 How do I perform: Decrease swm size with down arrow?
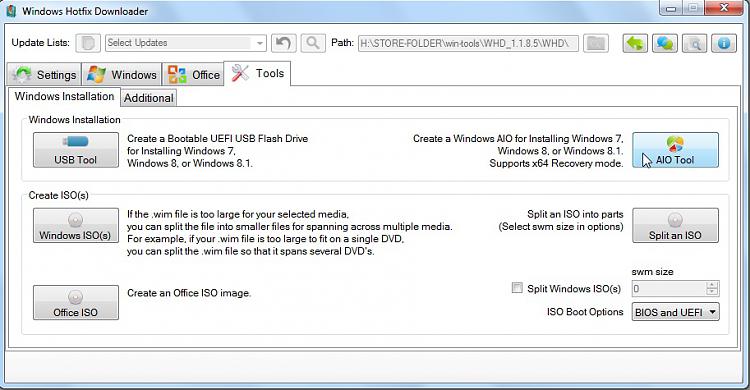[x=712, y=291]
